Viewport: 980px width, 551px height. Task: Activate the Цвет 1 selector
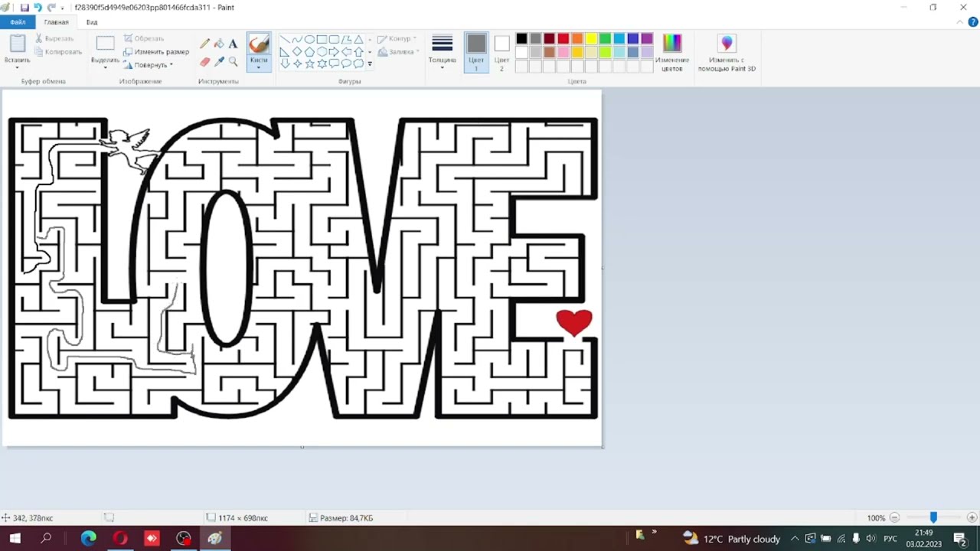pos(476,52)
